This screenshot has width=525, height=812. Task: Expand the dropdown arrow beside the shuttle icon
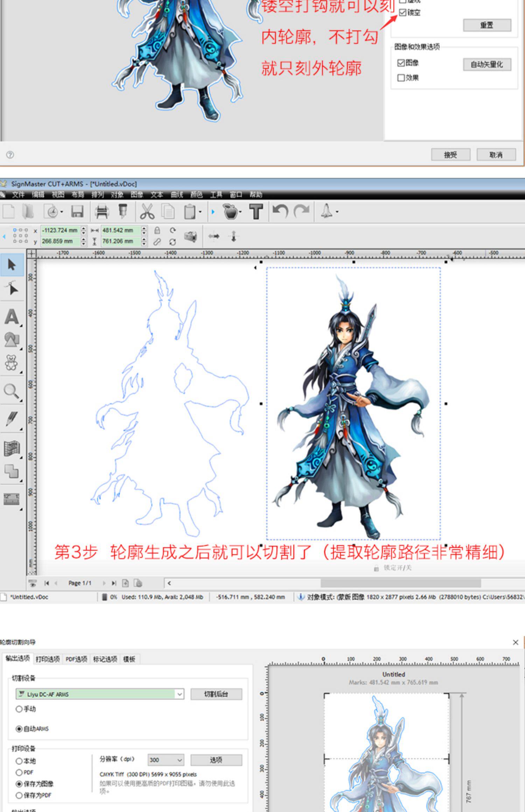337,212
